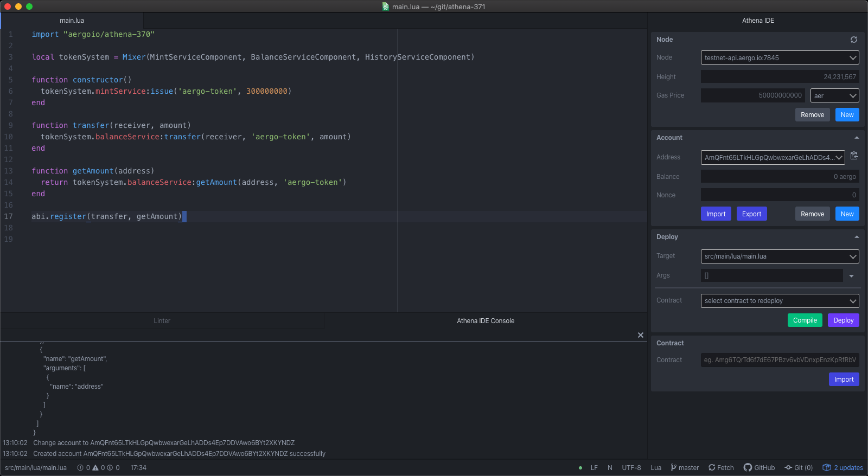Open linter errors and warnings summary

[98, 467]
